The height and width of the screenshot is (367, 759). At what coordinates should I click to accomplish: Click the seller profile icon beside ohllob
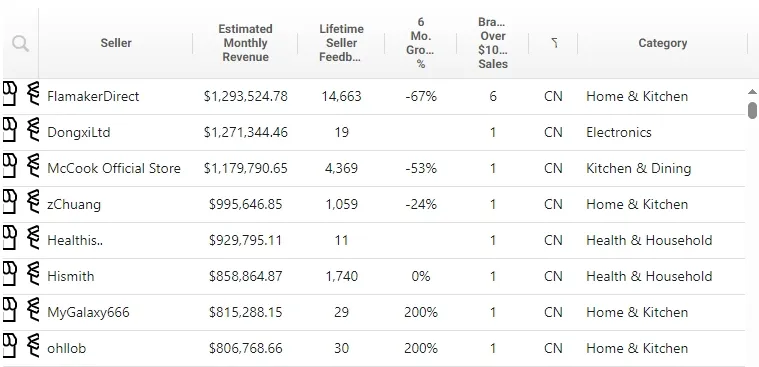(33, 347)
